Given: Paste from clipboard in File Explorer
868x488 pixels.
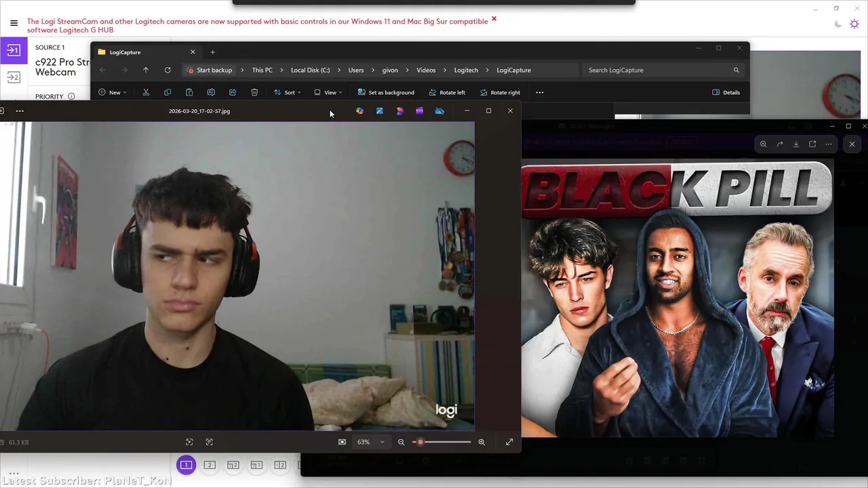Looking at the screenshot, I should [189, 92].
